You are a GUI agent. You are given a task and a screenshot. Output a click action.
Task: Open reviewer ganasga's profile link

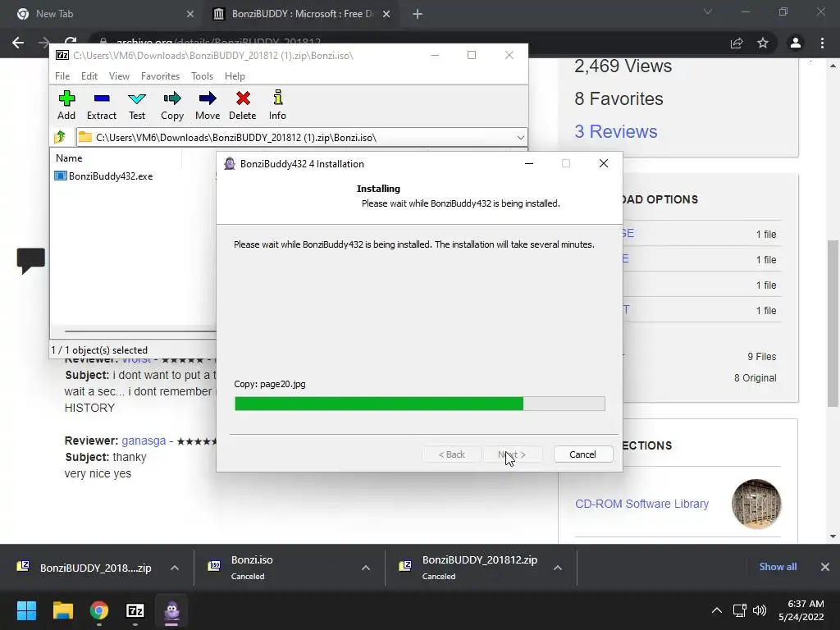coord(144,441)
